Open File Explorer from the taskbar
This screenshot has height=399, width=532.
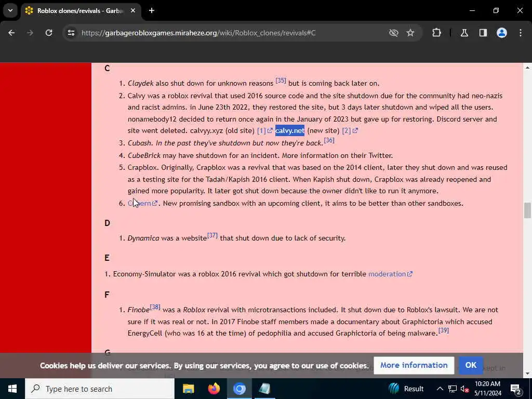(188, 389)
